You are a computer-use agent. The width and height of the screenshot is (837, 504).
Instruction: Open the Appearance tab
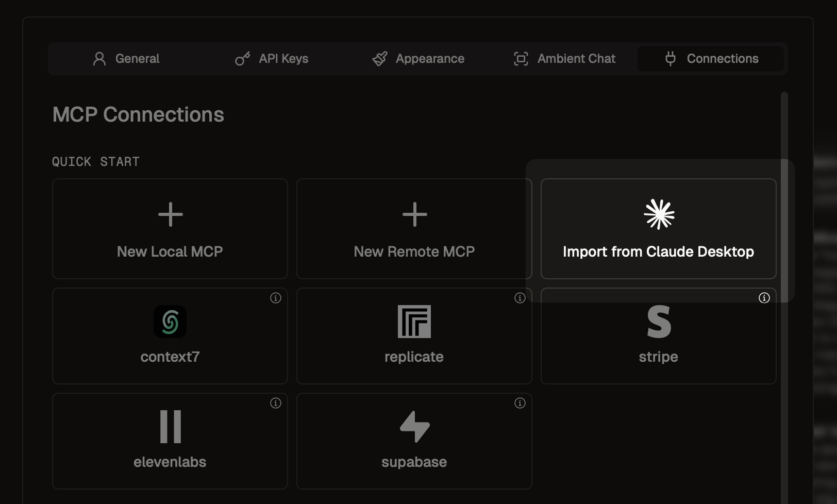point(418,59)
